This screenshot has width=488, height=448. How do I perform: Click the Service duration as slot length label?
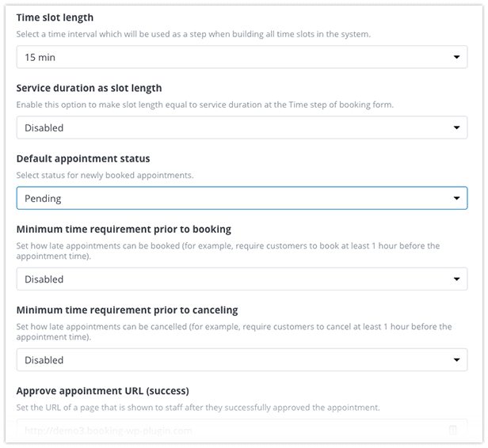89,88
